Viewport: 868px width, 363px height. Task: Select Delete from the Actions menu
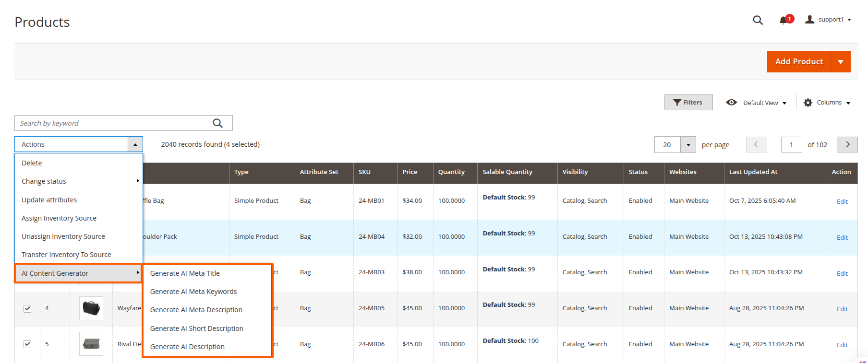click(x=32, y=163)
